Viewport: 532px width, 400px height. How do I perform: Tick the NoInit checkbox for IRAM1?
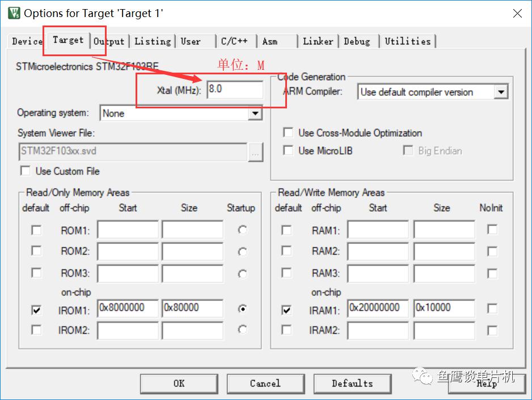pyautogui.click(x=492, y=309)
